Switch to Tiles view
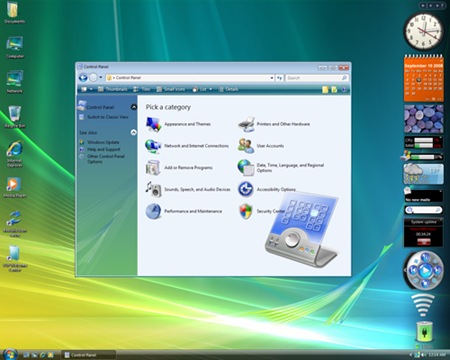The image size is (450, 360). point(142,89)
